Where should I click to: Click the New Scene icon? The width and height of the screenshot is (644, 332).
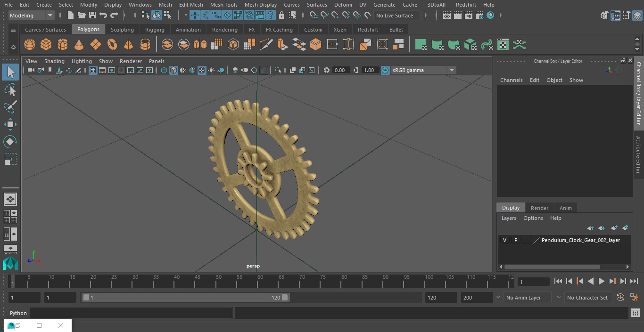pyautogui.click(x=70, y=16)
